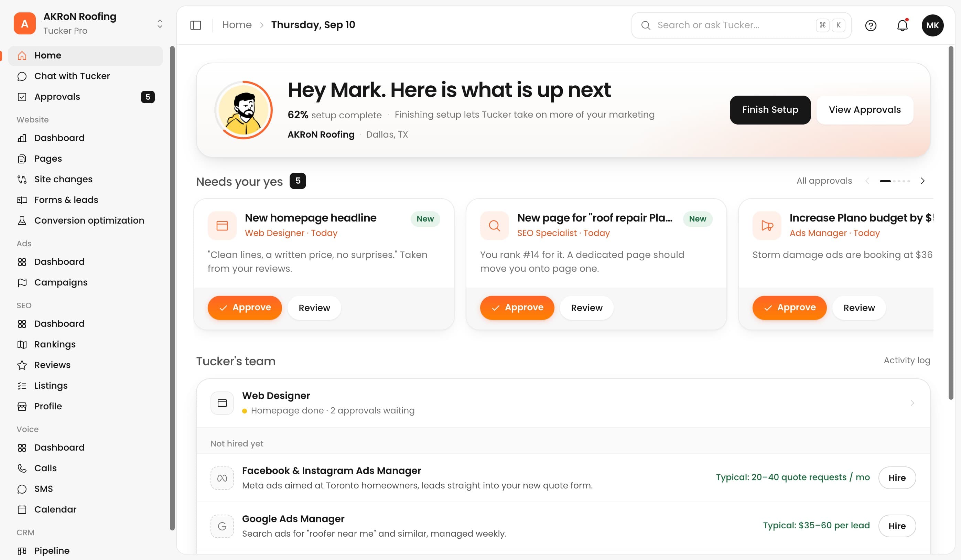The width and height of the screenshot is (961, 560).
Task: Review the roof repair page proposal
Action: [586, 308]
